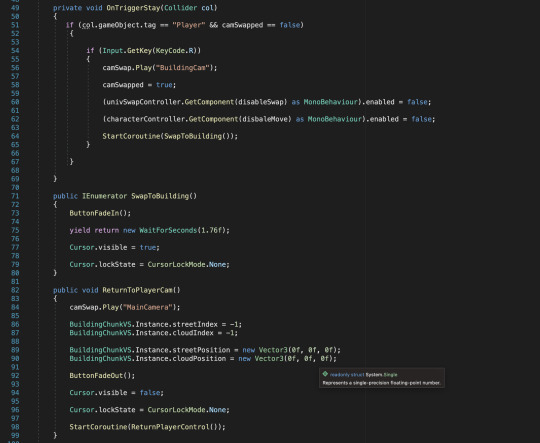Click Vector3 on line 89
This screenshot has width=540, height=443.
(273, 350)
